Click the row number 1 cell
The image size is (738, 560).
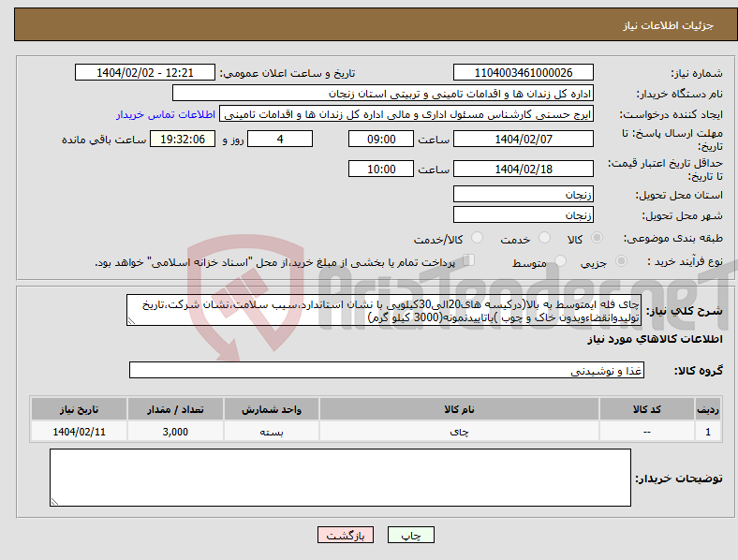[x=708, y=432]
